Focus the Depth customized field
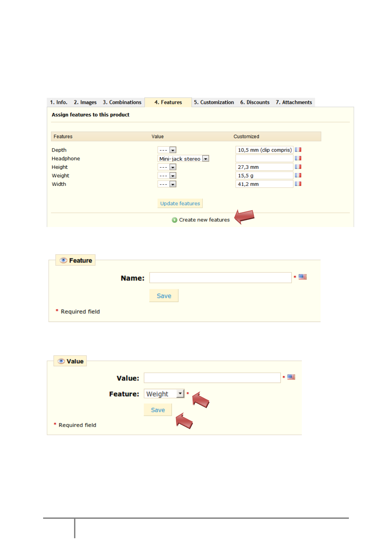Viewport: 392px width, 554px height. pyautogui.click(x=264, y=150)
